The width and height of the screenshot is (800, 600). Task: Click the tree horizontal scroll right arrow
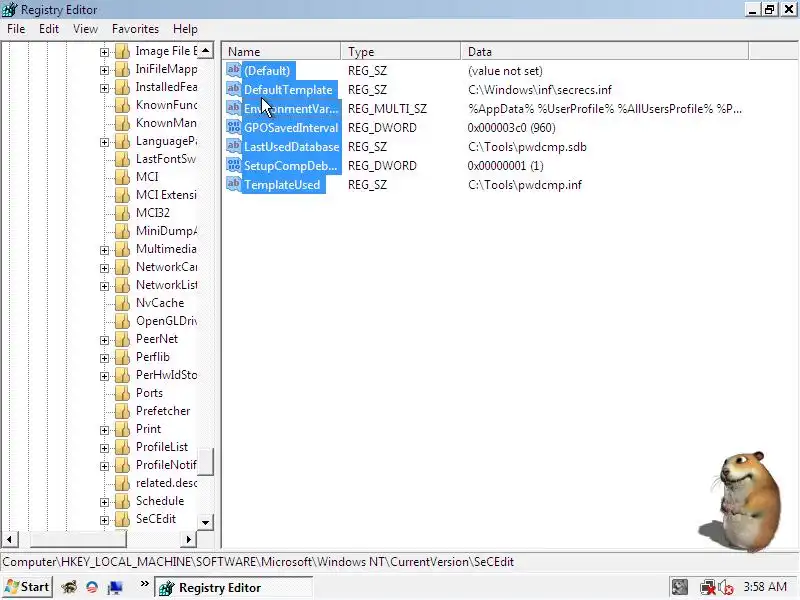tap(188, 539)
